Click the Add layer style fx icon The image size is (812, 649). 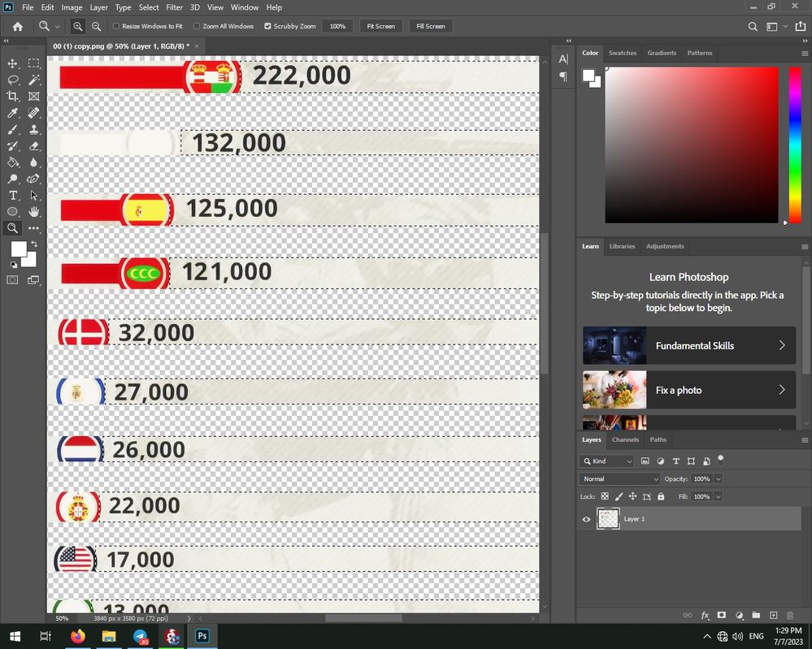[x=705, y=616]
